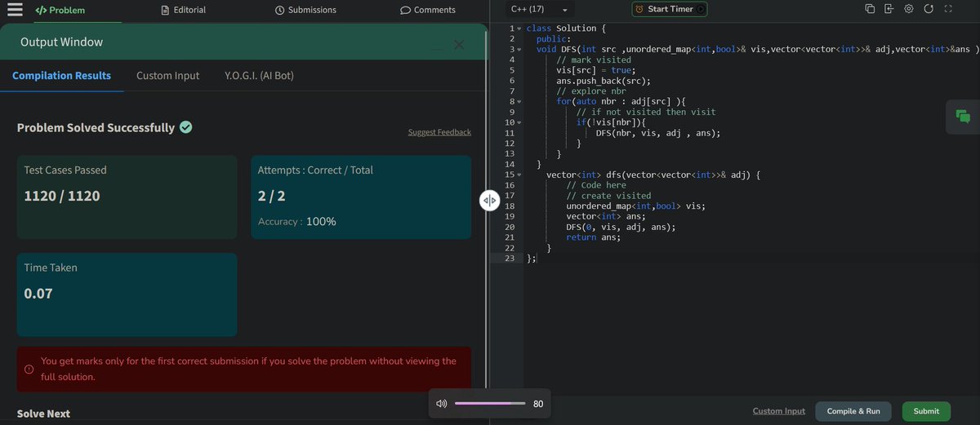
Task: Adjust the volume slider
Action: (x=490, y=404)
